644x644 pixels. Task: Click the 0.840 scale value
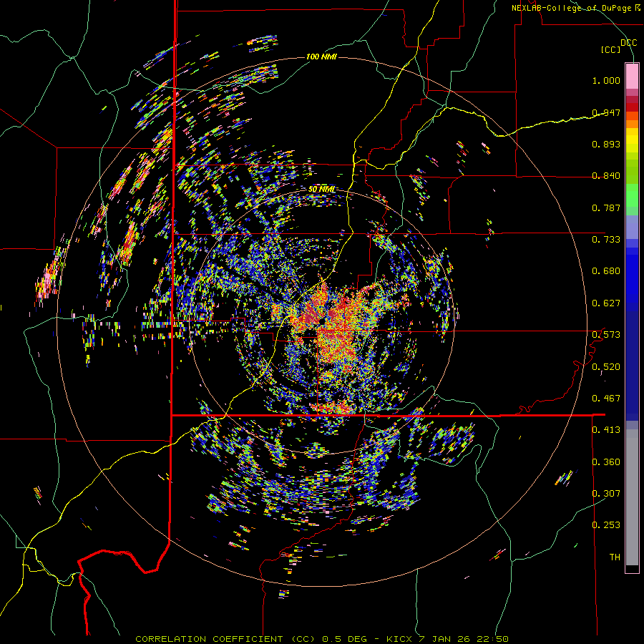[x=606, y=176]
